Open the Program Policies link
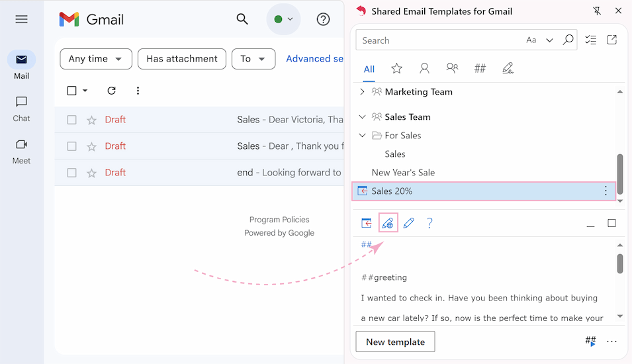The height and width of the screenshot is (364, 632). click(x=279, y=220)
